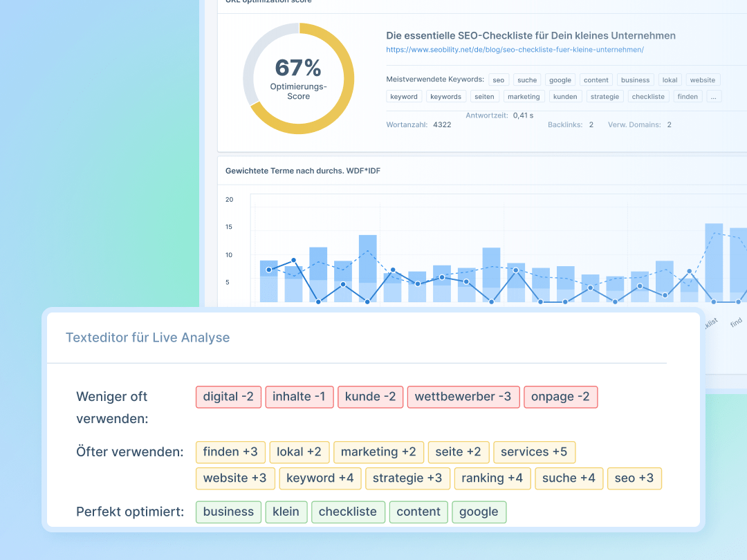This screenshot has width=747, height=560.
Task: Pick 'marketing' tag in most-used keywords list
Action: click(524, 97)
